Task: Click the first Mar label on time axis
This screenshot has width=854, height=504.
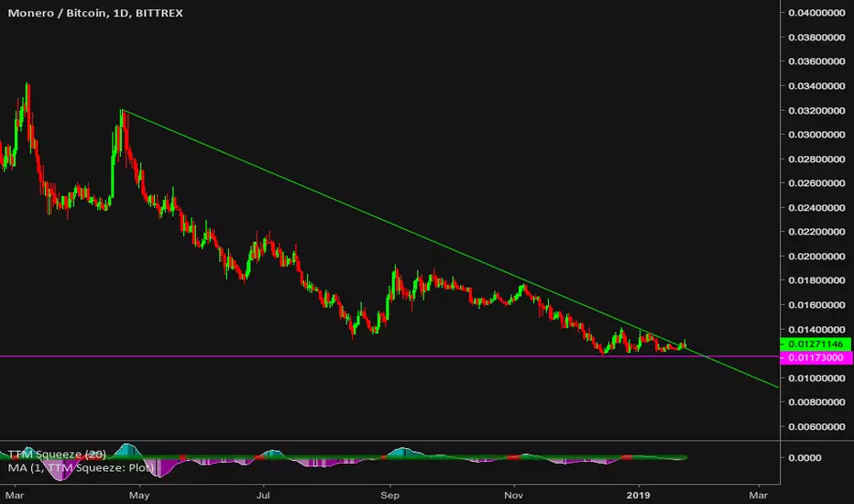Action: [x=15, y=495]
